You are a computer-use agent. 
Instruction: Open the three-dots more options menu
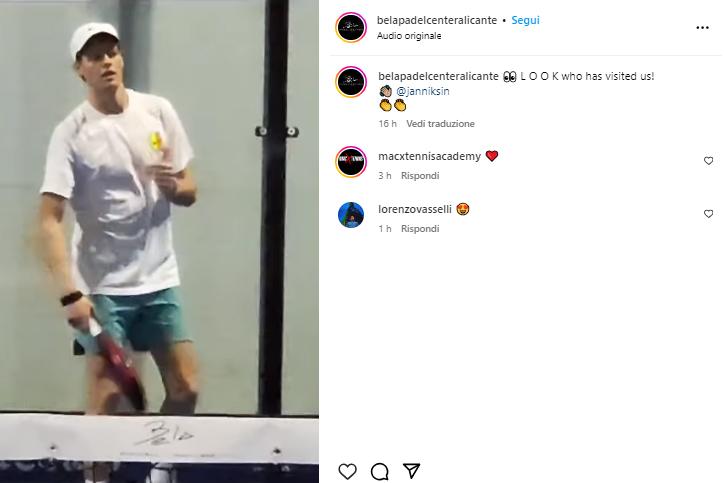pyautogui.click(x=702, y=28)
